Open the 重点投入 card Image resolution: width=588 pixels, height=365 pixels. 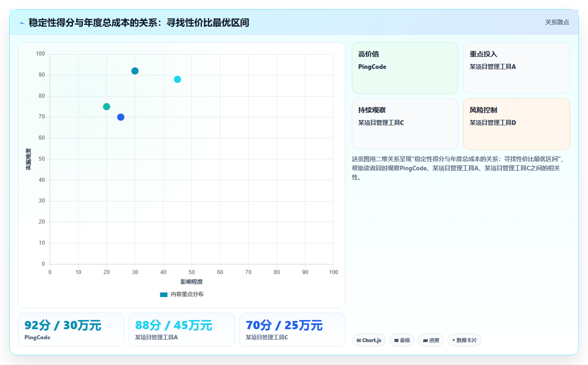point(516,68)
